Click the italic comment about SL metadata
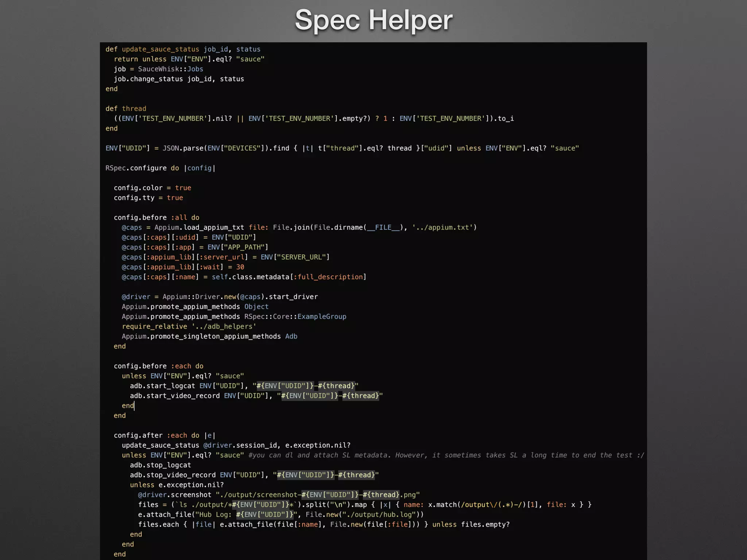This screenshot has height=560, width=747. 446,455
